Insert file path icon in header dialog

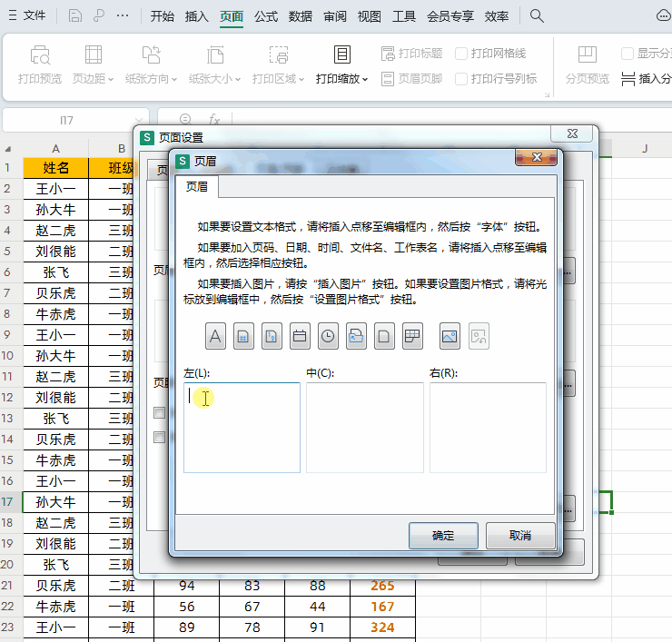click(356, 336)
